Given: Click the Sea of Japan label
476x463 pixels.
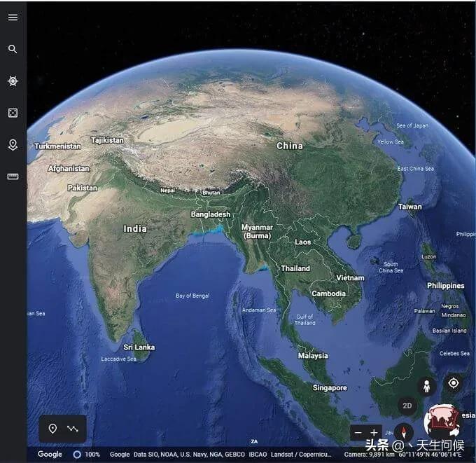Looking at the screenshot, I should 412,126.
